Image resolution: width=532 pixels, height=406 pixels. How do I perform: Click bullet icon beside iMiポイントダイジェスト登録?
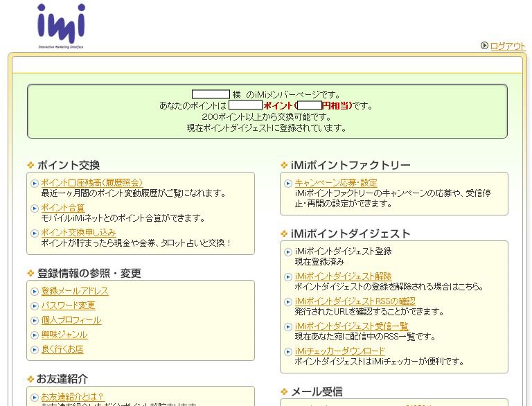point(287,252)
